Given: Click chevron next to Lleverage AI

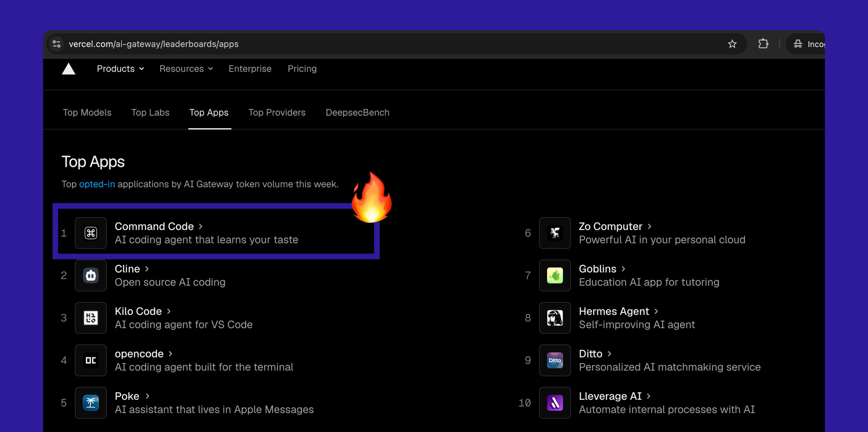Looking at the screenshot, I should 649,396.
